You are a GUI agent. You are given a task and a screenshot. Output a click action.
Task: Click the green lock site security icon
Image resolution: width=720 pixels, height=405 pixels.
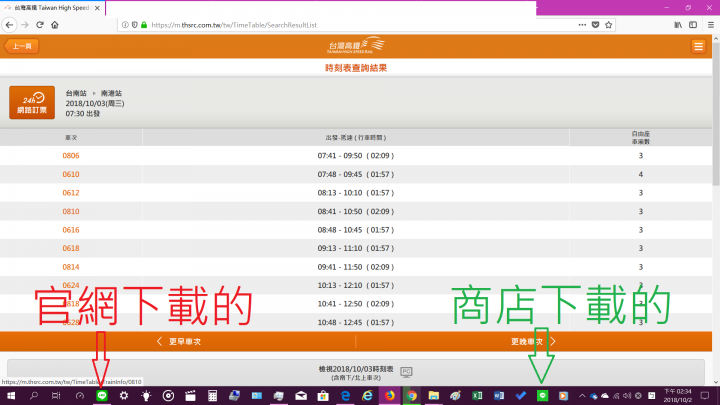pyautogui.click(x=144, y=25)
